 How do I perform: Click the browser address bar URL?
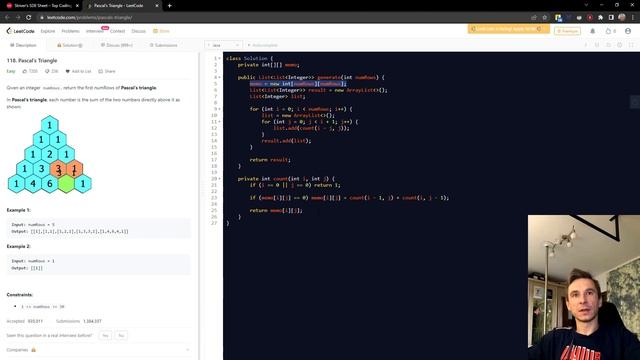coord(89,18)
